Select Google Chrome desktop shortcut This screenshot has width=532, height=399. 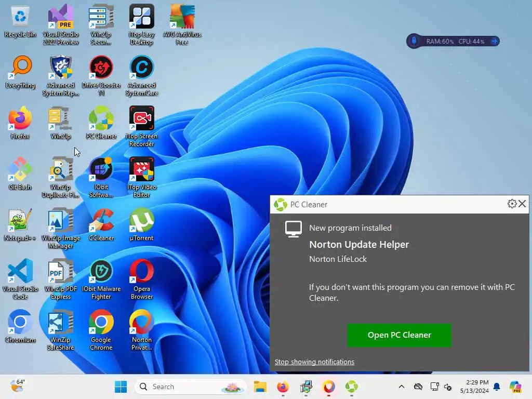tap(101, 330)
